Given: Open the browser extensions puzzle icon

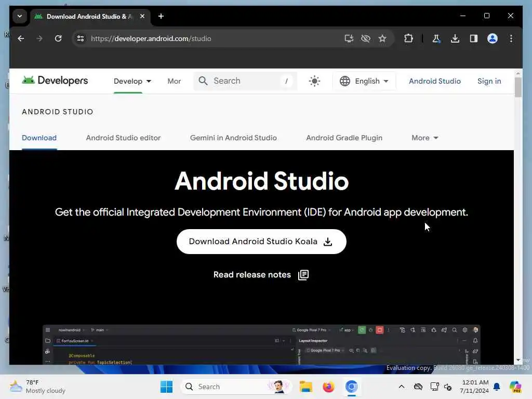Looking at the screenshot, I should click(x=408, y=38).
